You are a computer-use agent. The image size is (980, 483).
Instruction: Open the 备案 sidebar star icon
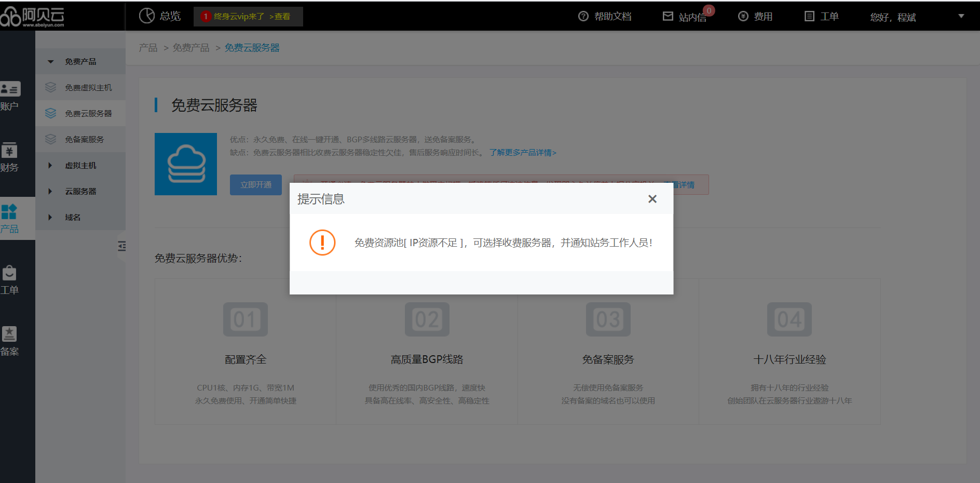(x=9, y=334)
